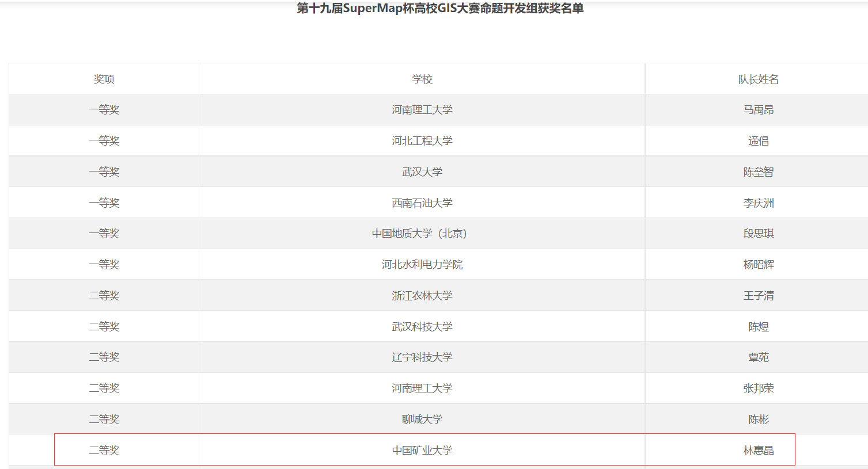Click the page title 第十九届SuperMap杯高校GIS大赛命题开发组获奖名单
This screenshot has width=868, height=469.
click(x=440, y=9)
